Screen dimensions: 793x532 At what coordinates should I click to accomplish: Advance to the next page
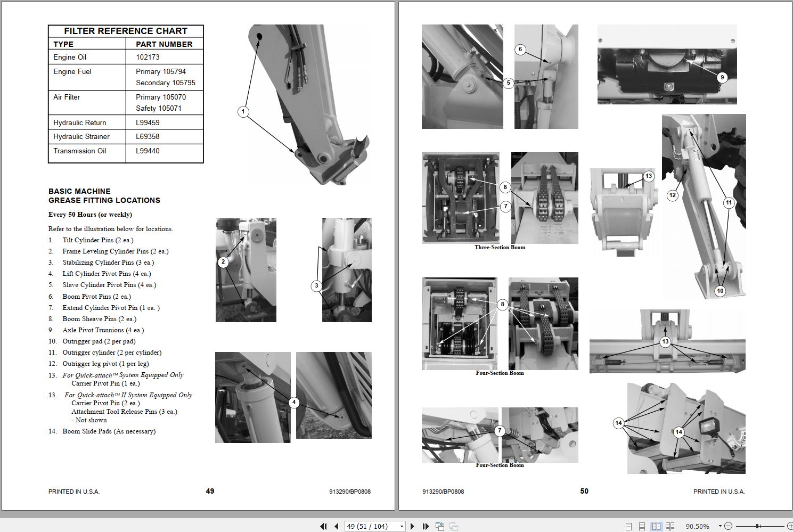pos(413,526)
